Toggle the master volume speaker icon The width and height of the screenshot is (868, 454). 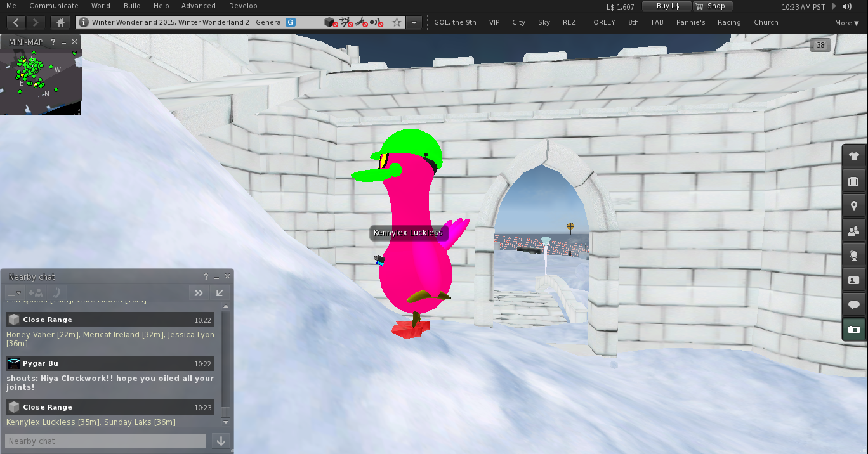click(x=847, y=6)
